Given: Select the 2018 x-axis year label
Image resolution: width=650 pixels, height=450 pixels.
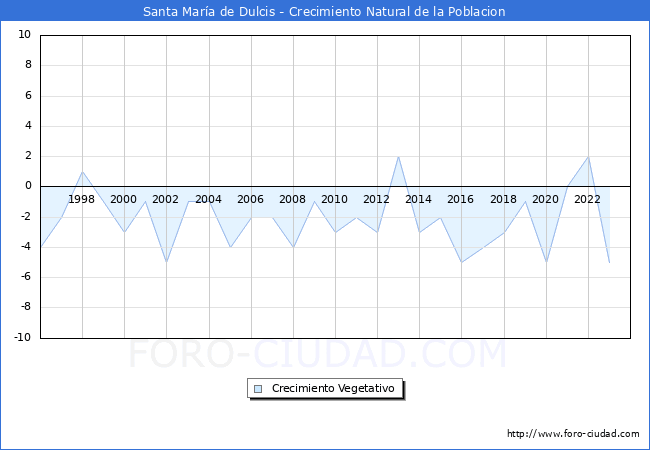Looking at the screenshot, I should tap(503, 199).
